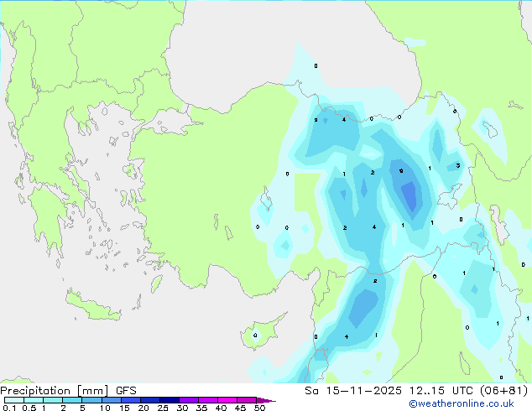This screenshot has height=411, width=532.
Task: Click the 45–50 mm legend swatch
Action: (x=247, y=400)
